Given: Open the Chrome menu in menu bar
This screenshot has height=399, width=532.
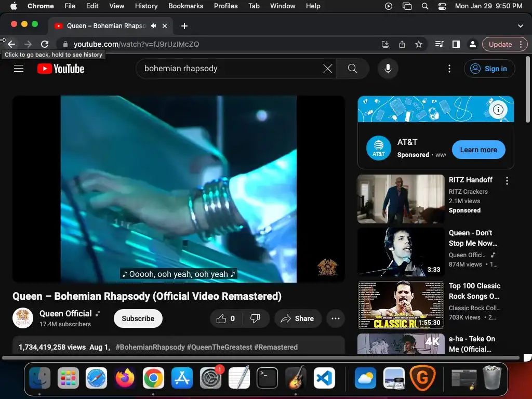Looking at the screenshot, I should pyautogui.click(x=41, y=6).
